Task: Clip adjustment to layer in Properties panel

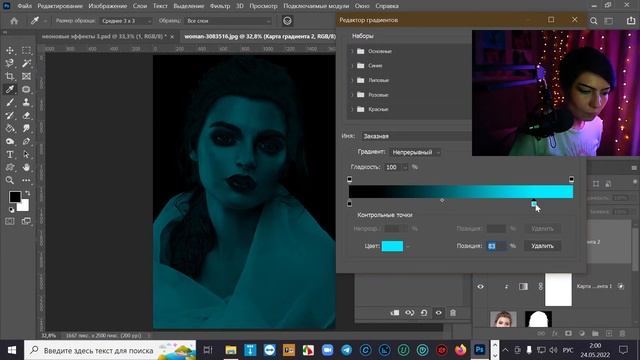Action: pyautogui.click(x=395, y=313)
